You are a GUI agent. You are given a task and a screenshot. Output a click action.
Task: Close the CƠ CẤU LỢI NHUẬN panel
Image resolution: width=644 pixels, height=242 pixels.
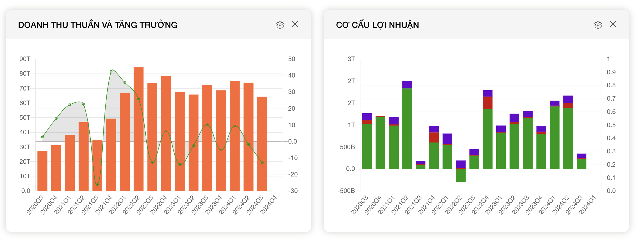613,24
